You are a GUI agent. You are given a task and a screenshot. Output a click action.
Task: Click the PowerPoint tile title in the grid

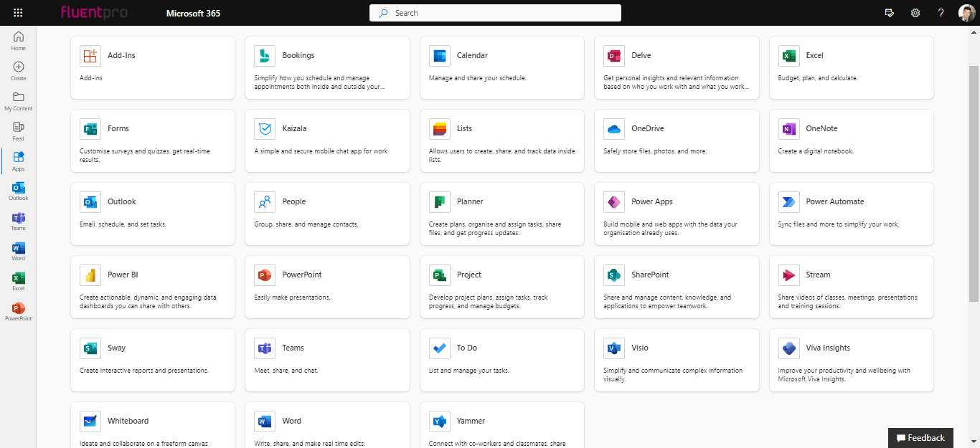coord(302,275)
